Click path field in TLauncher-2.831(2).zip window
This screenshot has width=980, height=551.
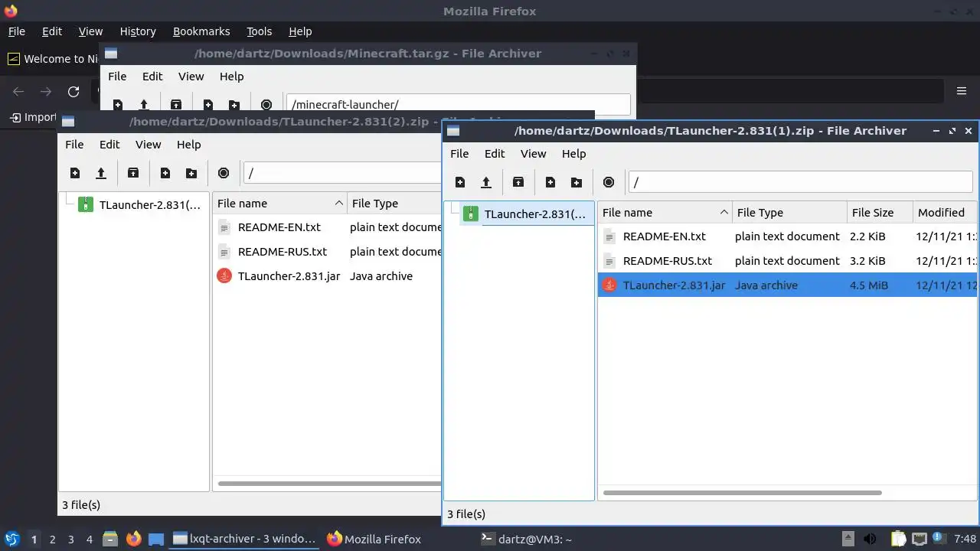click(x=342, y=173)
